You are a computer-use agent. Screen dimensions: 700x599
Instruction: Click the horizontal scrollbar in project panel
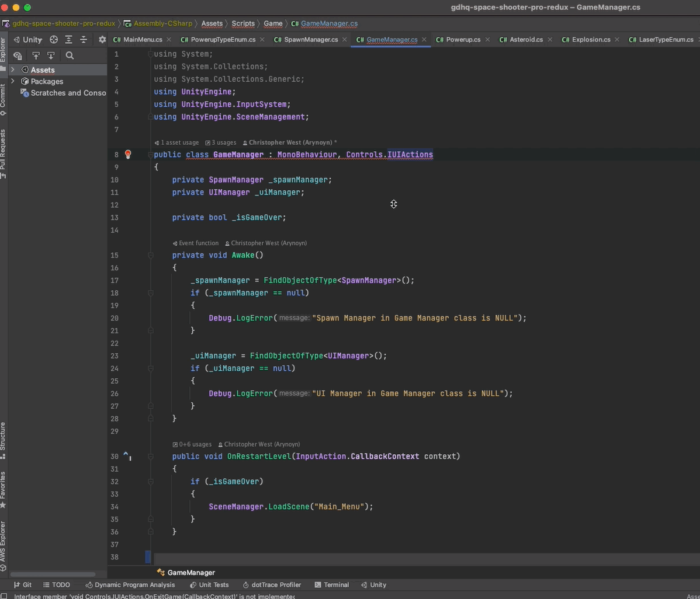(53, 574)
